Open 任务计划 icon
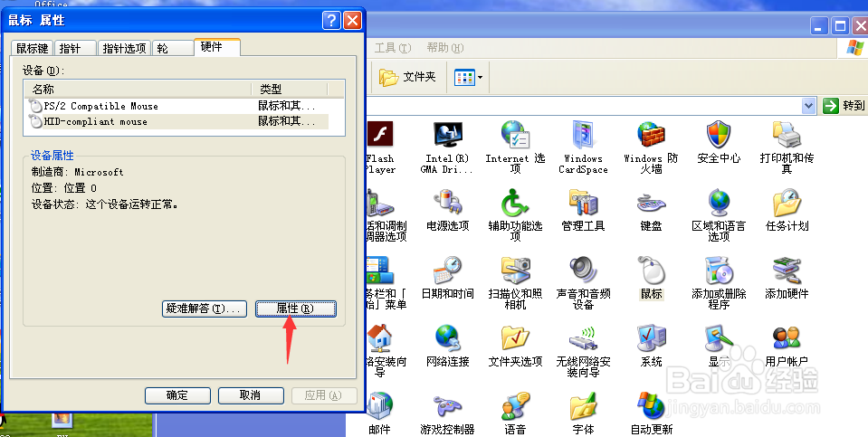 click(x=787, y=203)
